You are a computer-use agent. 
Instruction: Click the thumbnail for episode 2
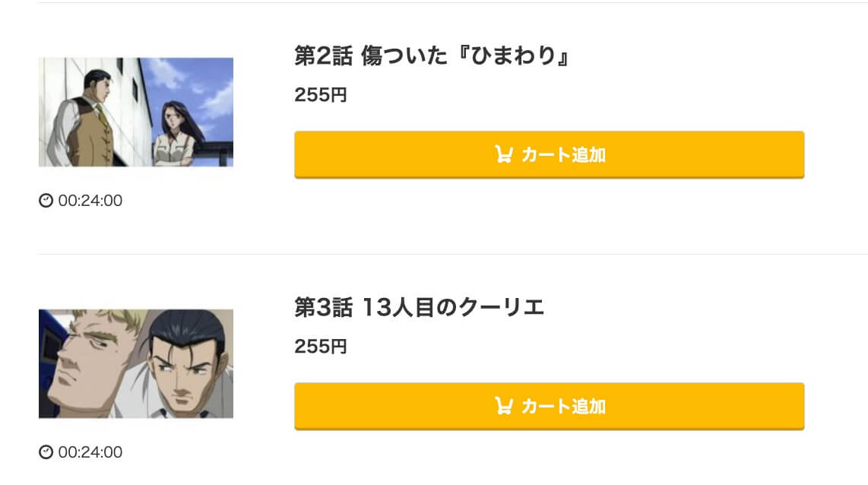136,112
